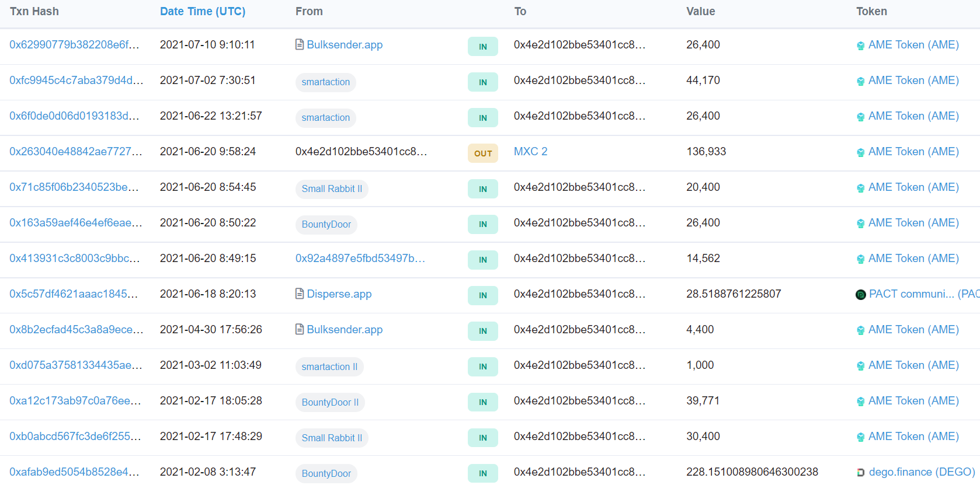Open transaction 0x413931c3c8003c9bbc…
Screen dimensions: 980x492
pyautogui.click(x=75, y=258)
